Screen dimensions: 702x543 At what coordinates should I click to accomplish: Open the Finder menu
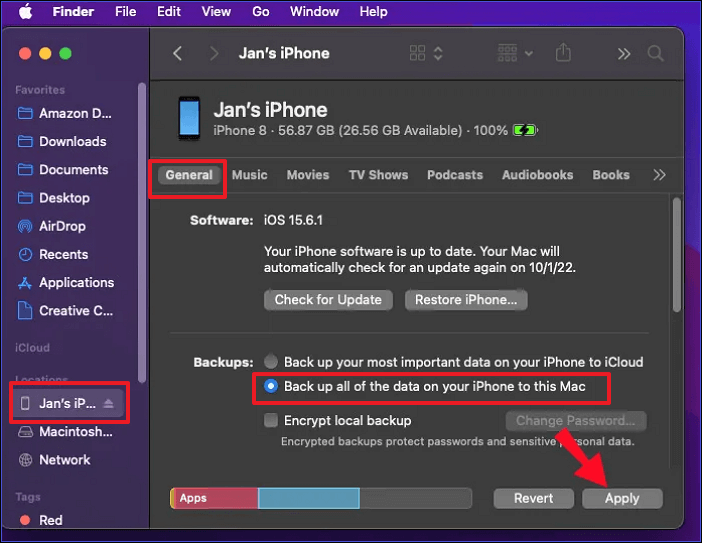point(73,11)
